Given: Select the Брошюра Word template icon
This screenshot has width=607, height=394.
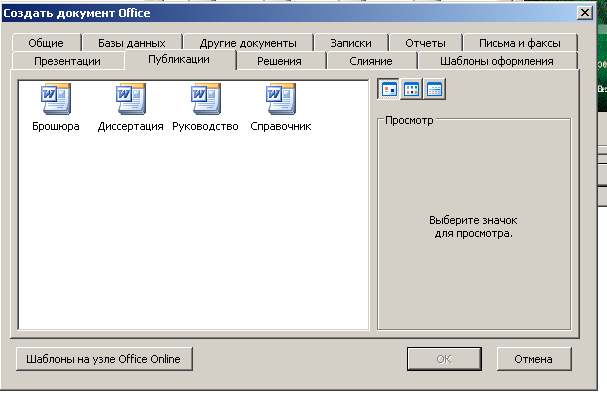Looking at the screenshot, I should [x=56, y=99].
